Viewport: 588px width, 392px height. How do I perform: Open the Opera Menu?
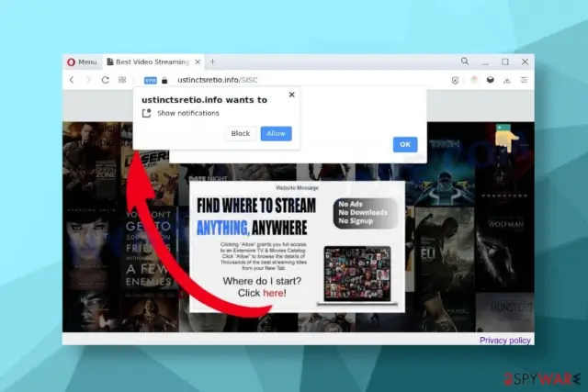point(82,62)
